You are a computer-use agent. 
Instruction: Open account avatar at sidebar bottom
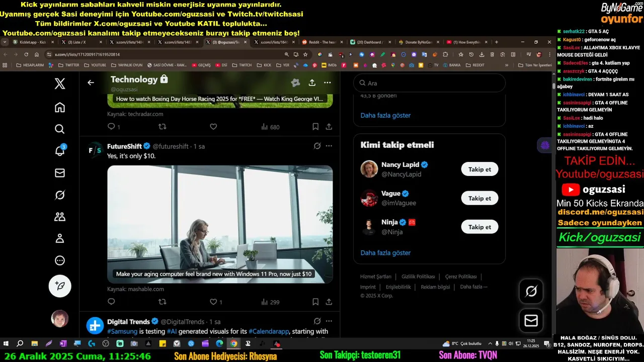(60, 318)
